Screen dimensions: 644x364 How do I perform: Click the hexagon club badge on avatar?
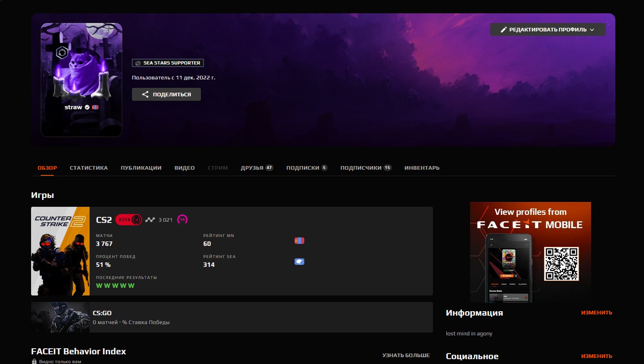point(62,52)
